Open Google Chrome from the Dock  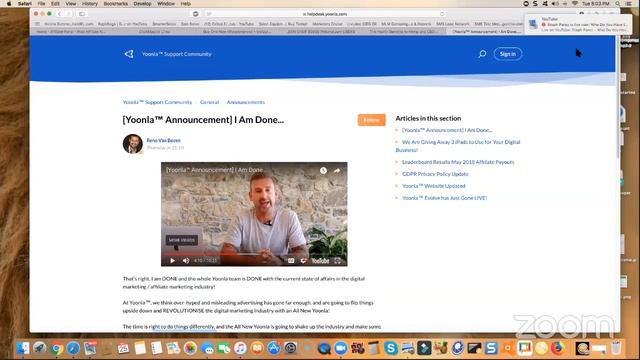click(x=57, y=348)
